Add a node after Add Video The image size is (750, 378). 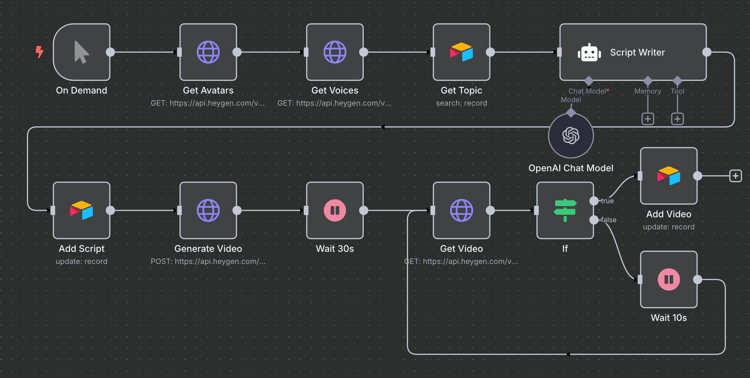(x=735, y=176)
